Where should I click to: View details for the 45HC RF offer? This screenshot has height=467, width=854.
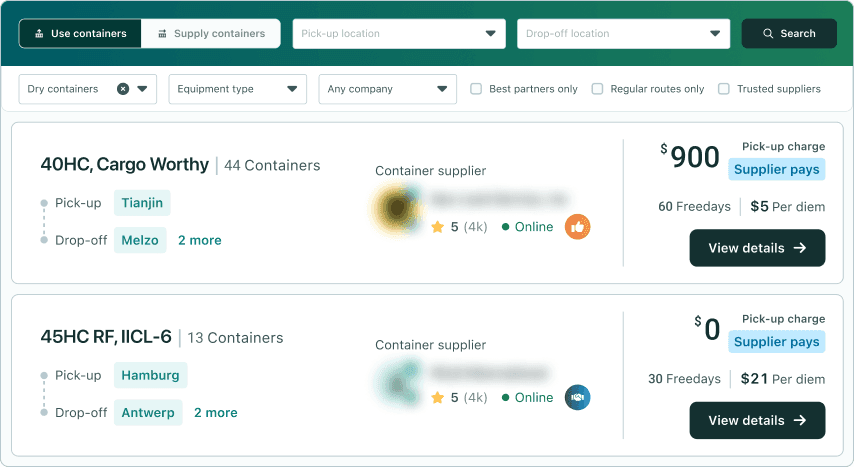[757, 420]
